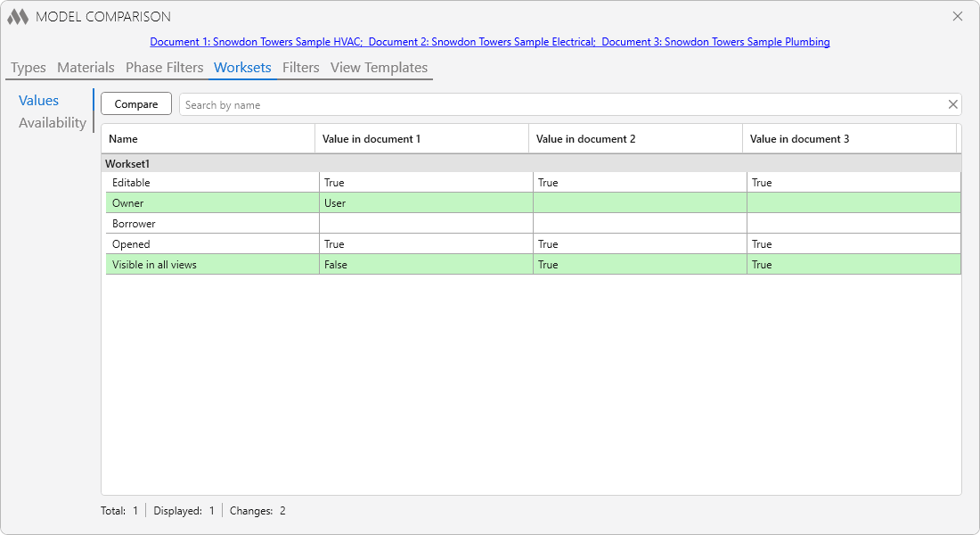The image size is (980, 535).
Task: Open the Materials tab
Action: (86, 68)
